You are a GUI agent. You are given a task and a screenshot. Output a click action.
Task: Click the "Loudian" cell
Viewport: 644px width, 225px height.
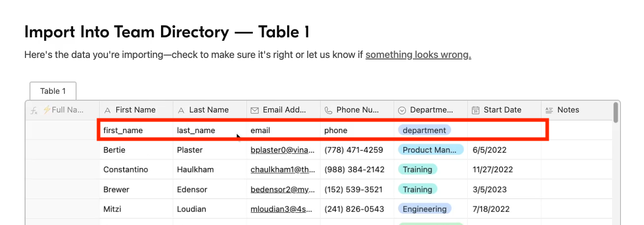pos(210,209)
